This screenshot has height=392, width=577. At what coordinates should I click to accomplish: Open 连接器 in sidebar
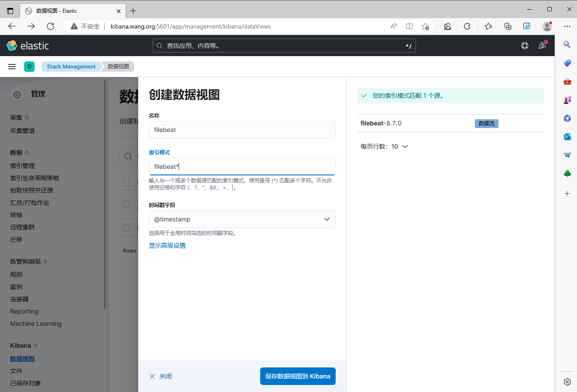tap(19, 299)
